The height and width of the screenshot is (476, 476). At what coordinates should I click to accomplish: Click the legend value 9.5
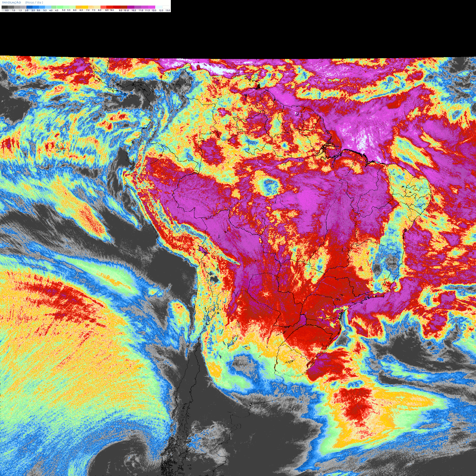pyautogui.click(x=121, y=10)
